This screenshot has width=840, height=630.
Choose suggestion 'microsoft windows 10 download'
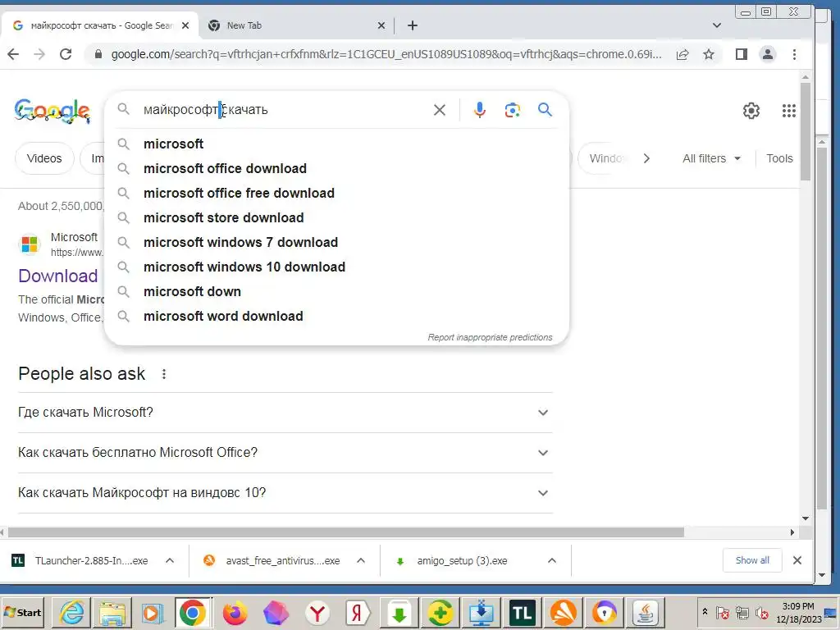336,267
